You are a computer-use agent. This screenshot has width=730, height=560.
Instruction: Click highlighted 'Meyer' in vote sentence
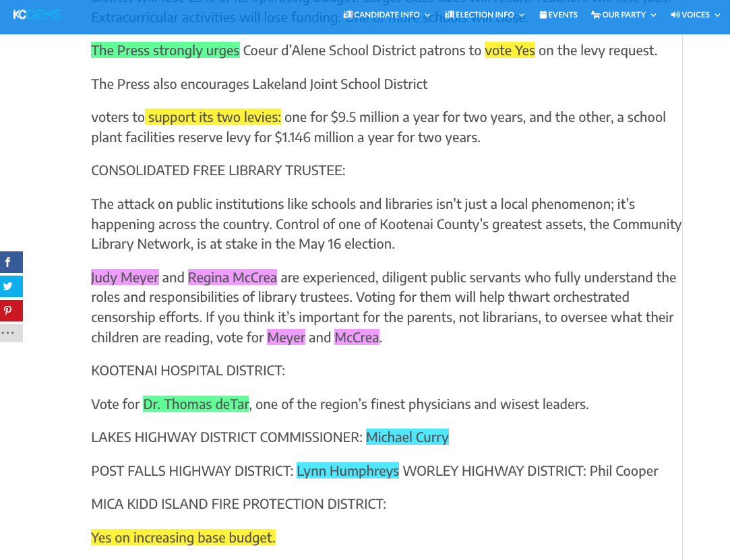point(286,338)
